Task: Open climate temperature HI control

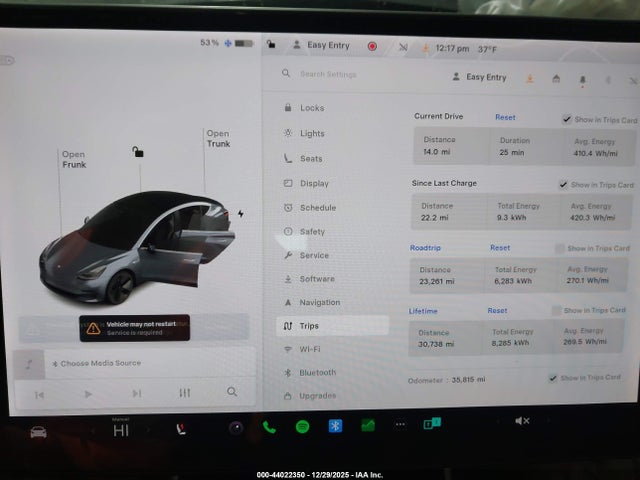Action: (x=121, y=430)
